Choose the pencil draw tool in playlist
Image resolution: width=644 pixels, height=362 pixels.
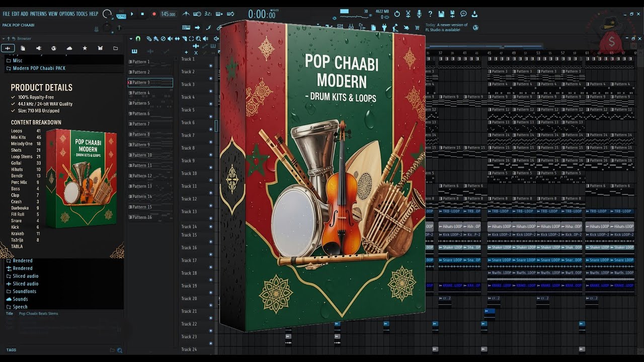click(x=149, y=39)
